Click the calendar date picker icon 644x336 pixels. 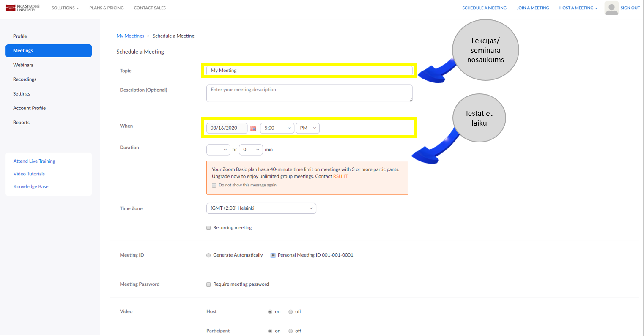point(253,128)
